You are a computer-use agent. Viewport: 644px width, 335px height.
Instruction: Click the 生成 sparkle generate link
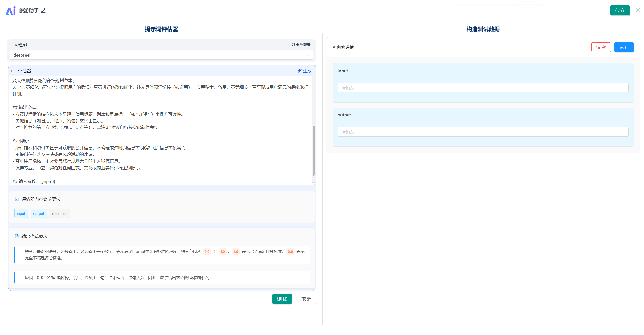(x=305, y=71)
